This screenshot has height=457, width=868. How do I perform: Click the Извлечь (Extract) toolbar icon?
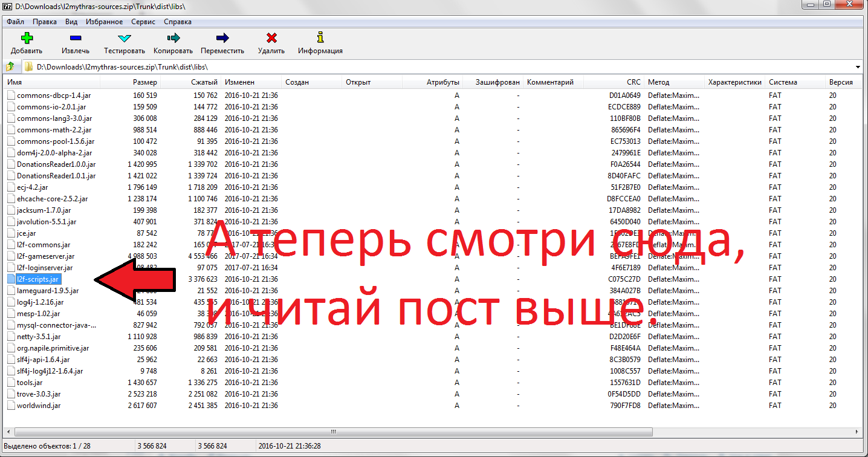pos(76,38)
